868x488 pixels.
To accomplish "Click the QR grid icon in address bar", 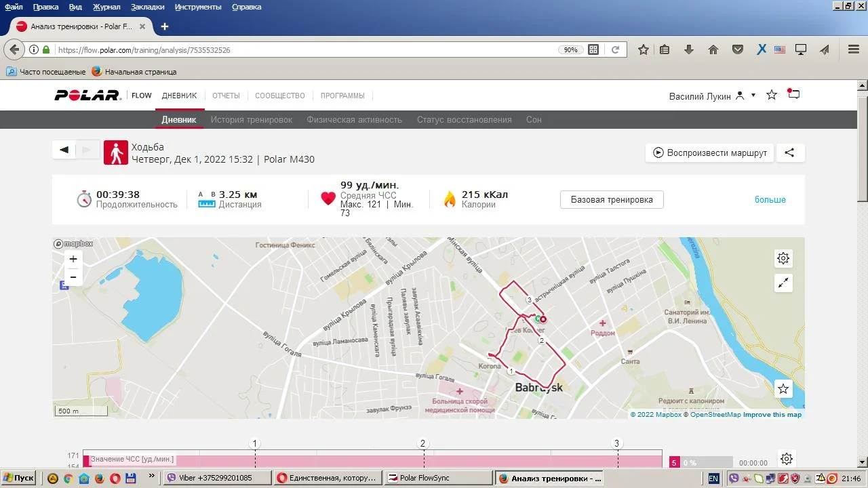I will pyautogui.click(x=593, y=49).
